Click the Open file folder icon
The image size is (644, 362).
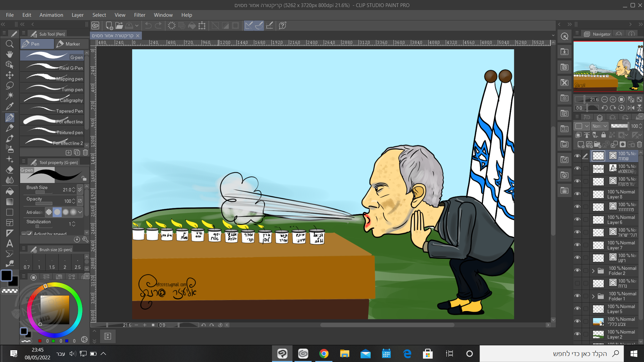tap(119, 25)
